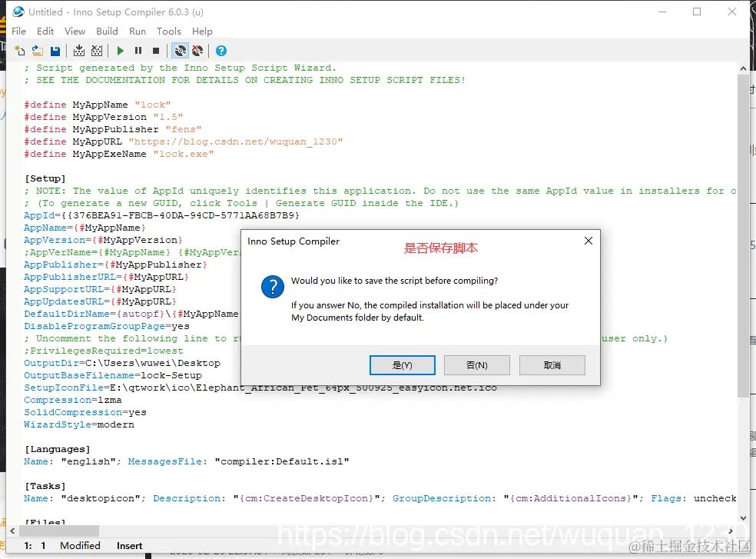Cancel the dialog with the 取消 button
Image resolution: width=756 pixels, height=559 pixels.
552,365
